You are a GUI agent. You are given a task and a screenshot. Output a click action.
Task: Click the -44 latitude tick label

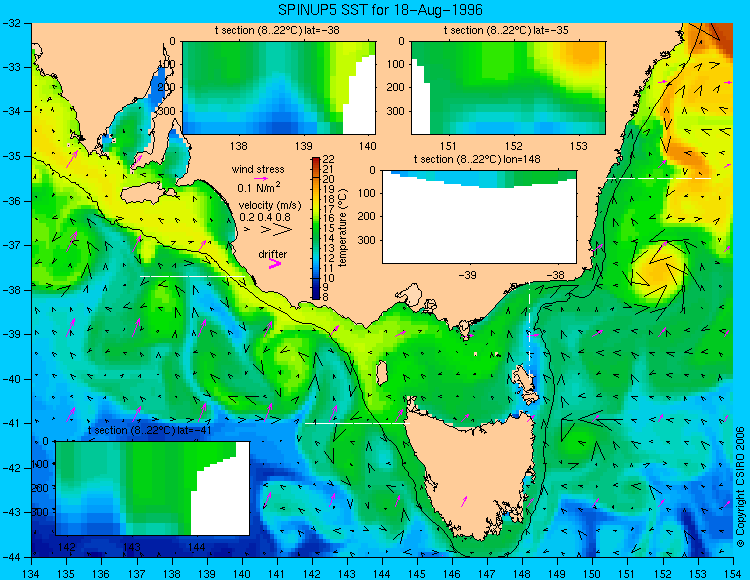[13, 557]
